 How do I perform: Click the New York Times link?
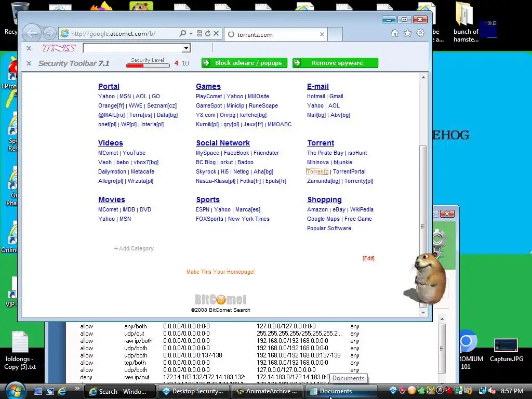tap(249, 219)
